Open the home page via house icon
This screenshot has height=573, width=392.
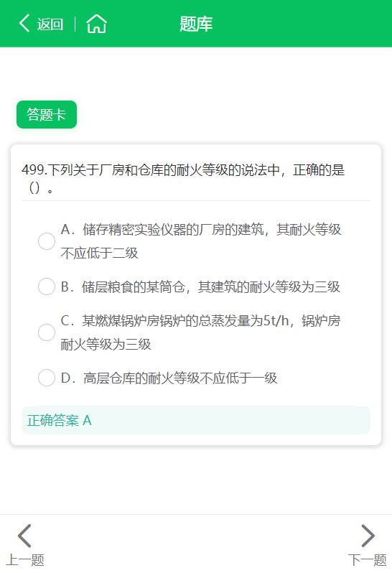pos(96,24)
